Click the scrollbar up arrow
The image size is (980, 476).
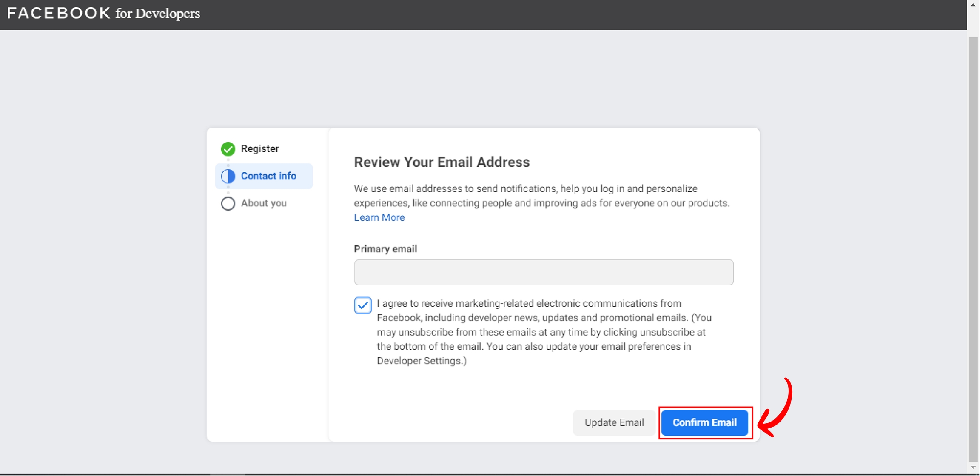click(973, 5)
